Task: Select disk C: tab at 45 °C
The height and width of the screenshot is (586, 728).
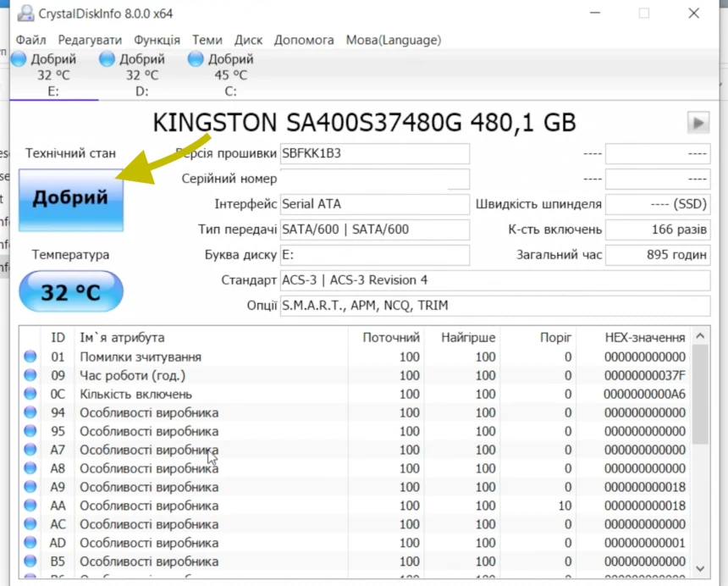Action: [231, 75]
